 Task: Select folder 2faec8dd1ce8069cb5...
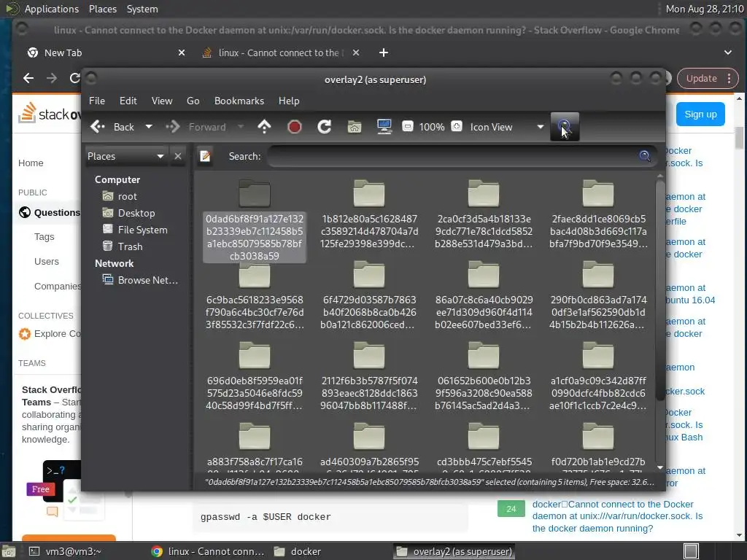(598, 215)
